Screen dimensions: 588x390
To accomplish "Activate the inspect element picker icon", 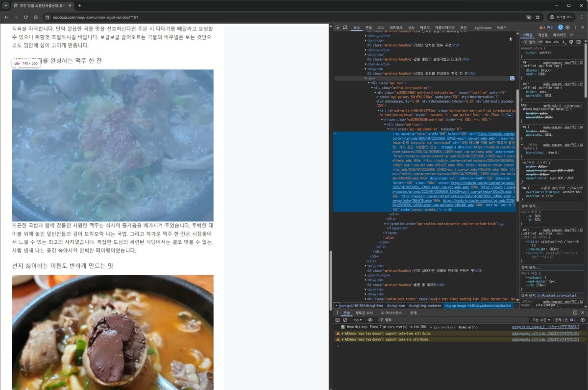I will point(338,27).
